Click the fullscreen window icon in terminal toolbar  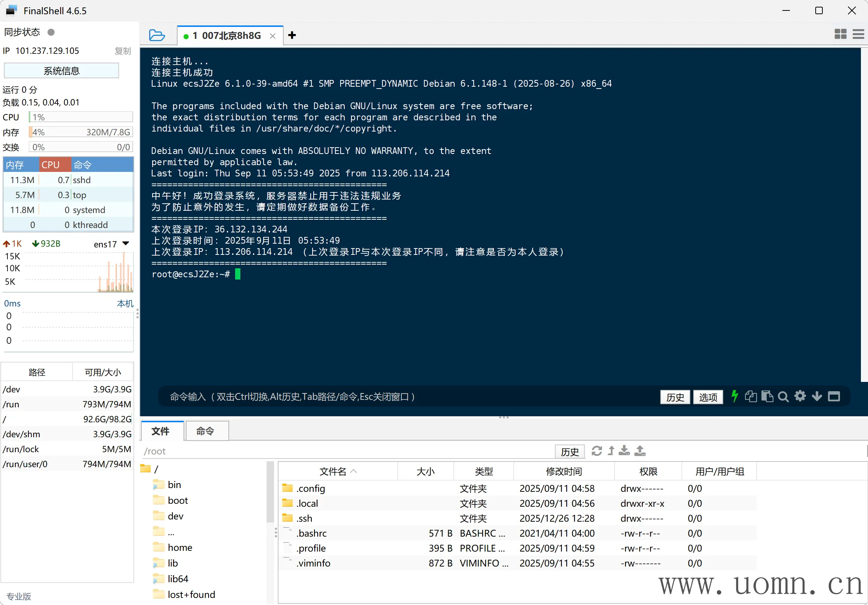(x=834, y=396)
